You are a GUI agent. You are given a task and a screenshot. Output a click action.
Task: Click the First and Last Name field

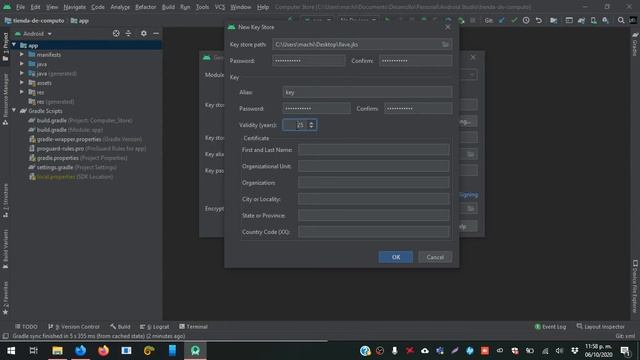click(373, 150)
